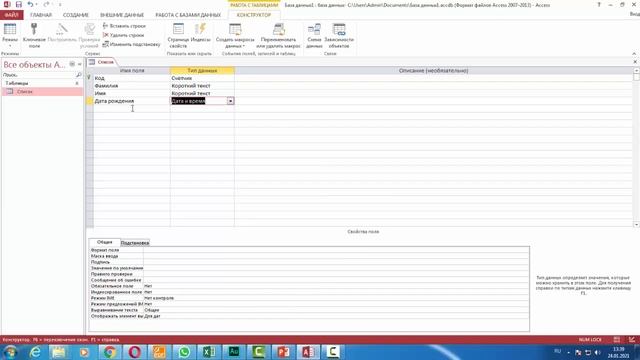Image resolution: width=640 pixels, height=360 pixels.
Task: Click the Обязательное поле property value
Action: click(336, 286)
